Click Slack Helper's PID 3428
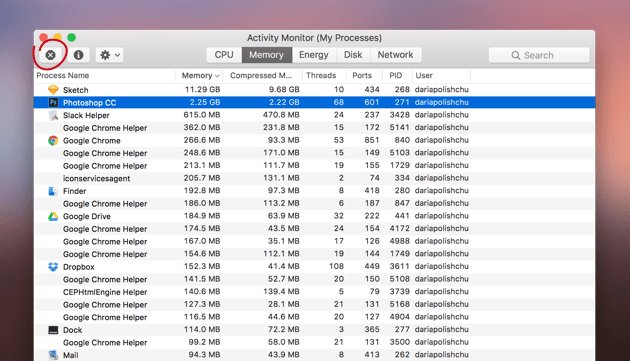Viewport: 630px width, 361px height. click(x=399, y=115)
